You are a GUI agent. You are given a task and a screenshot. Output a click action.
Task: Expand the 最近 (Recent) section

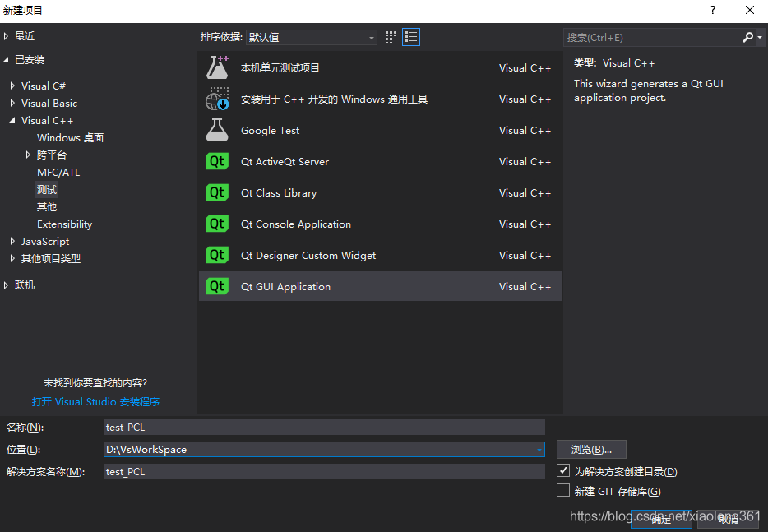coord(6,35)
